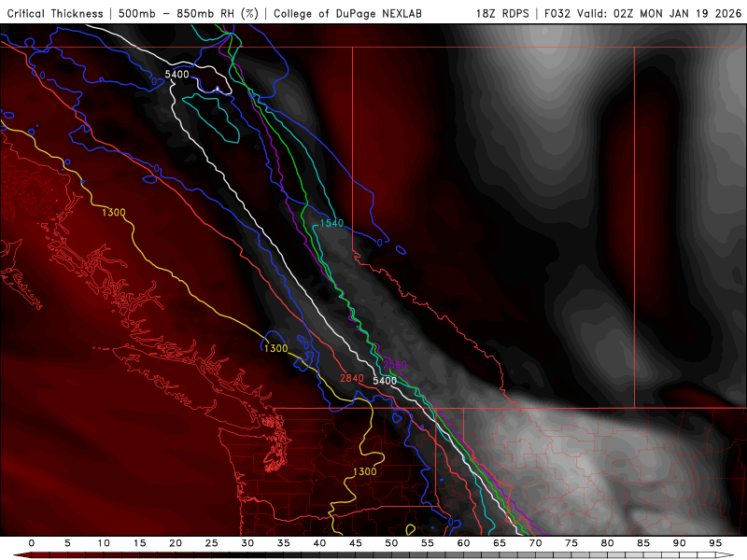747x560 pixels.
Task: Click the "Critical Thickness" title text
Action: pyautogui.click(x=55, y=13)
